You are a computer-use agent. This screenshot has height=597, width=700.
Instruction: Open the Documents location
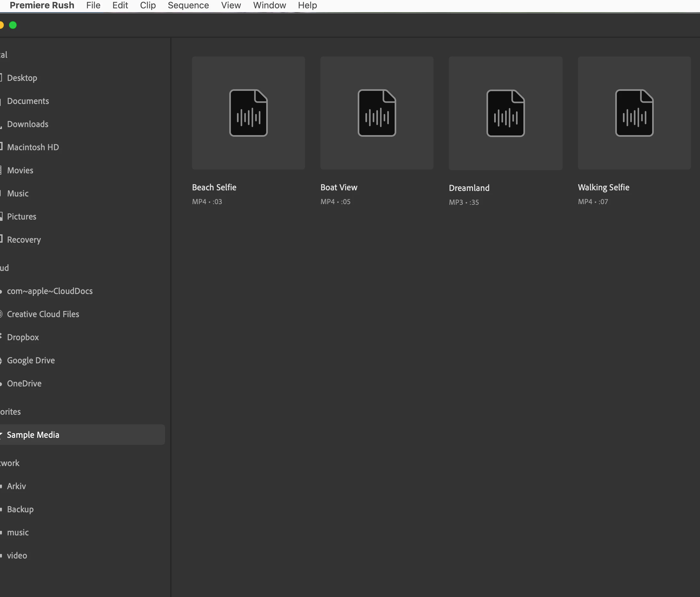coord(28,101)
